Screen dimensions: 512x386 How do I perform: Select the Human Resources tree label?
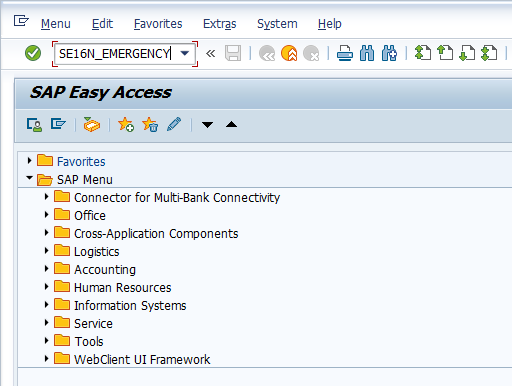(x=123, y=288)
